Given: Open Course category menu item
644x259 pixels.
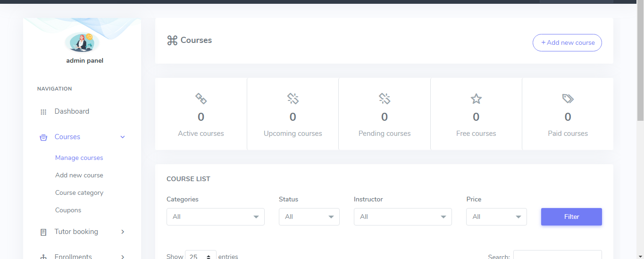Looking at the screenshot, I should coord(79,192).
